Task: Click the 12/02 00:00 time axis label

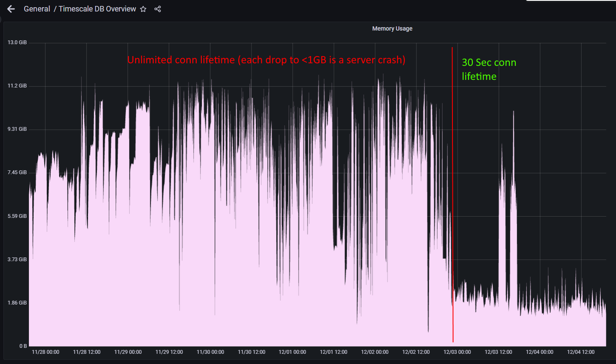Action: click(x=375, y=352)
